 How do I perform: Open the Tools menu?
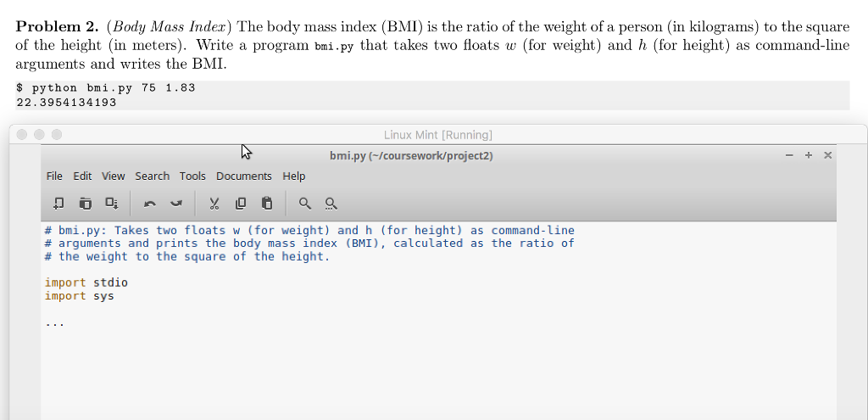[x=192, y=176]
